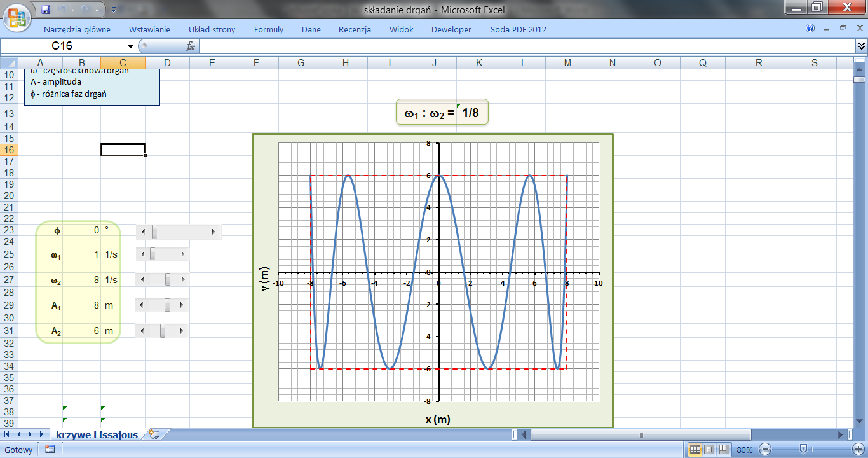
Task: Click the φ phase scrollbar thumb
Action: pyautogui.click(x=154, y=232)
